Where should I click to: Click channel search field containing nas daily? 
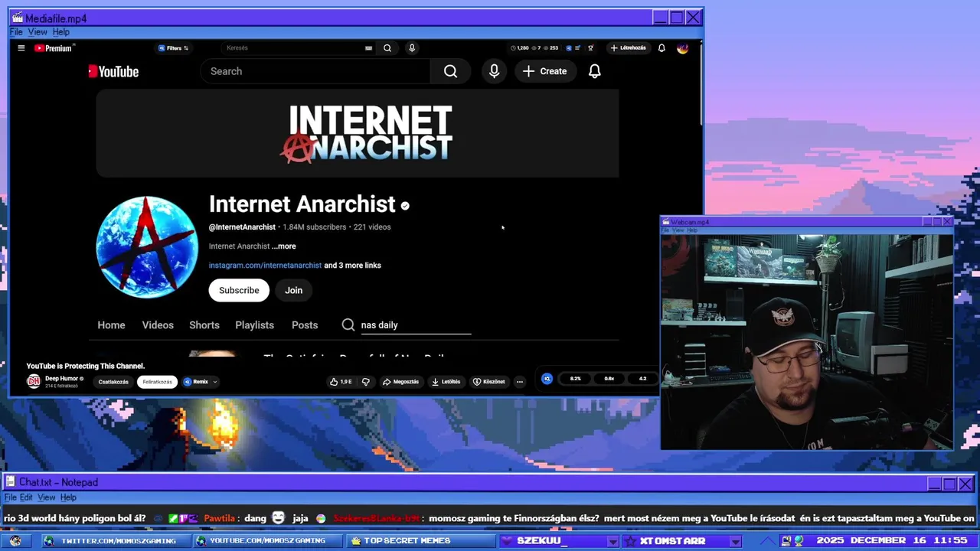click(416, 325)
